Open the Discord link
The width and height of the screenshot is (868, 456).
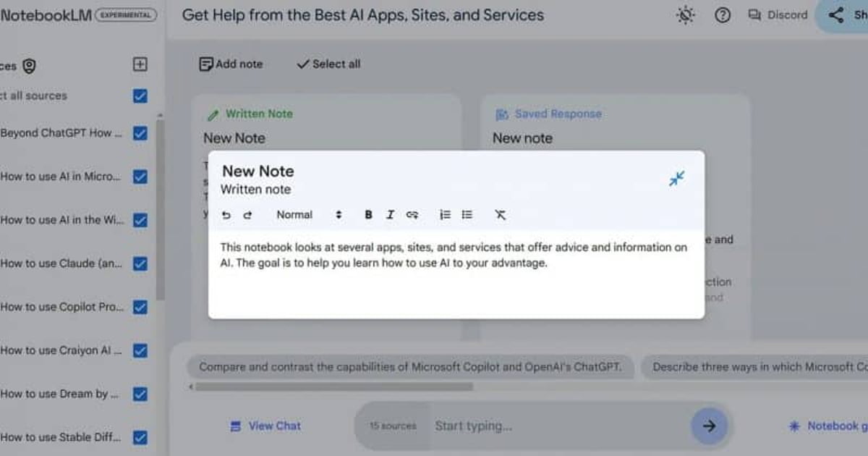(x=778, y=15)
